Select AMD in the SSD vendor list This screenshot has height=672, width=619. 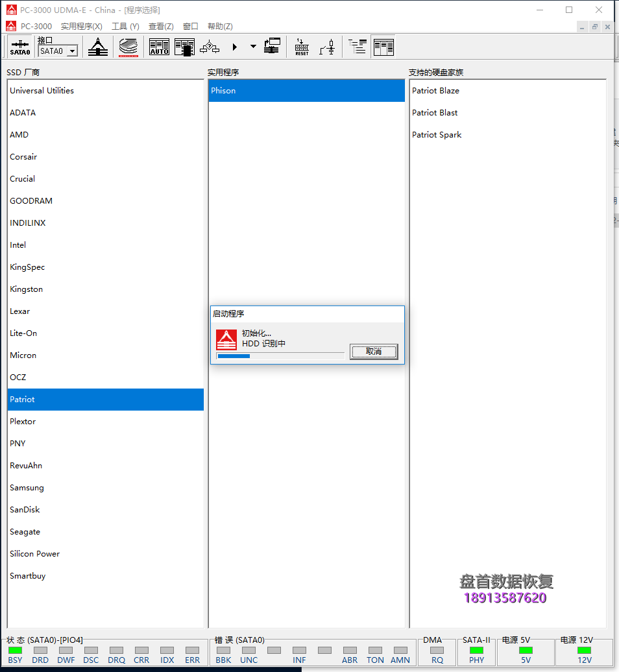[106, 134]
